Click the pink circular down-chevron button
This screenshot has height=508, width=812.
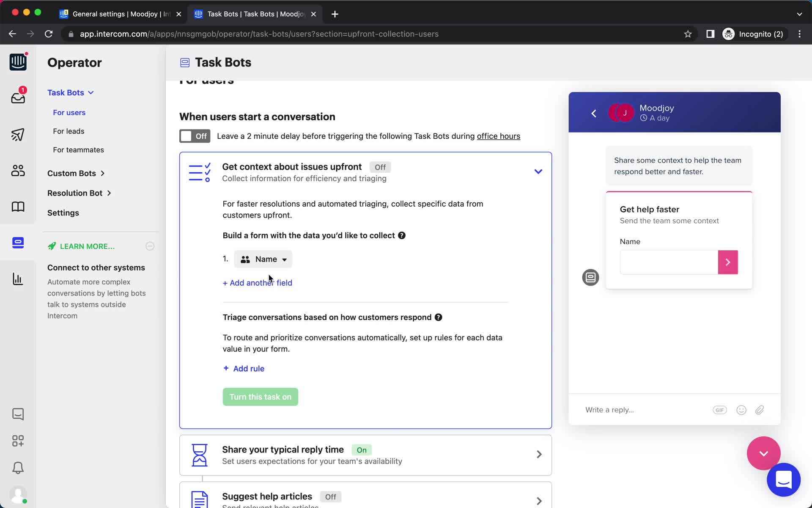[763, 453]
